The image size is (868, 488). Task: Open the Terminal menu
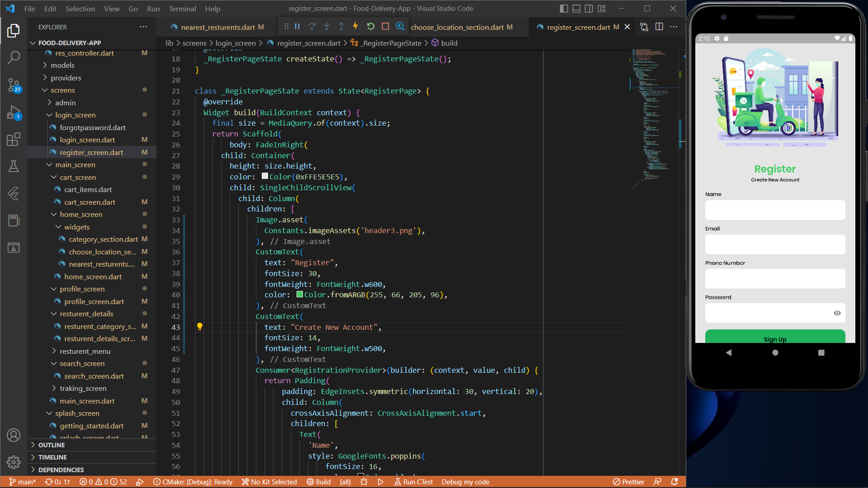point(182,9)
